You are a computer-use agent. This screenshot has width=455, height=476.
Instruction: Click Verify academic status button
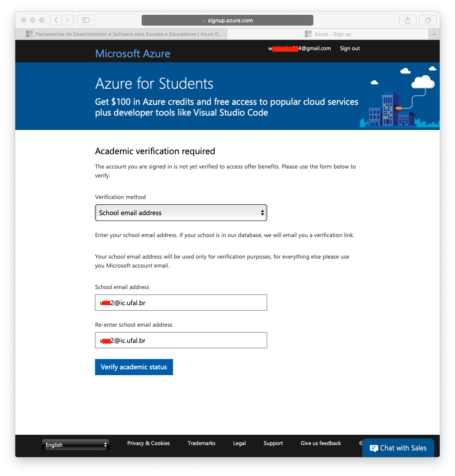[134, 367]
